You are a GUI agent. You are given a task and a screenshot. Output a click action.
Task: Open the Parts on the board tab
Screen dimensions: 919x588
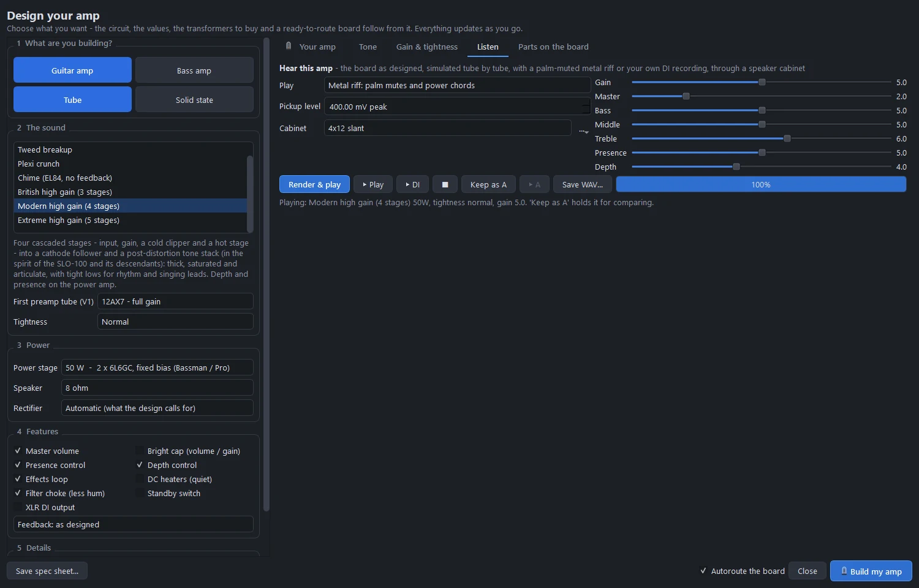click(553, 47)
